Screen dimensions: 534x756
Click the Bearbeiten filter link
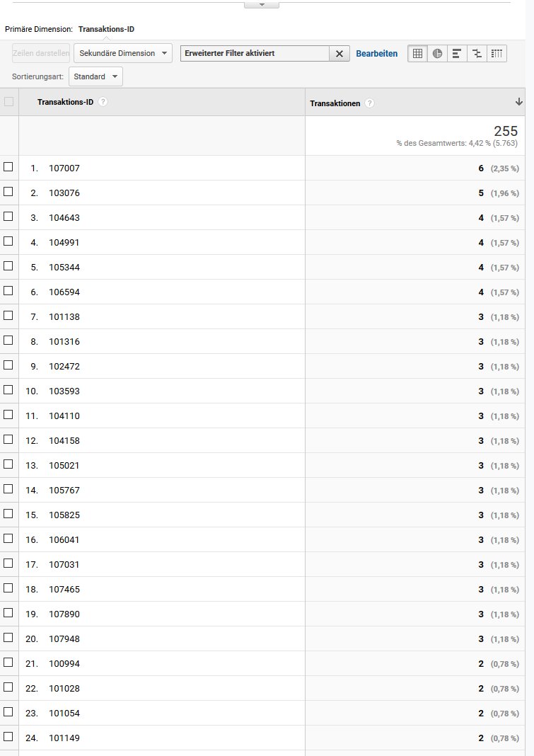coord(376,53)
